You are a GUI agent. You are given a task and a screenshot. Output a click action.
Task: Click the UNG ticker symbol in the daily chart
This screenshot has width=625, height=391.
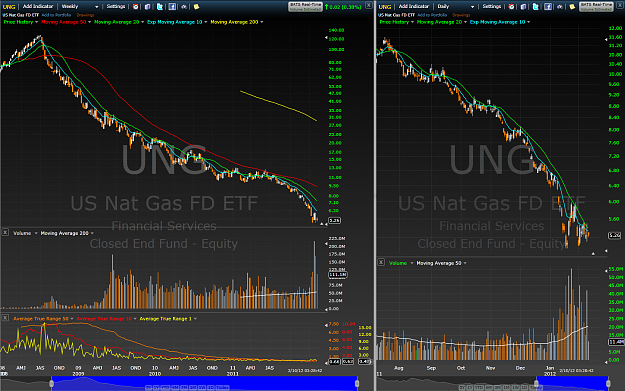click(x=385, y=7)
